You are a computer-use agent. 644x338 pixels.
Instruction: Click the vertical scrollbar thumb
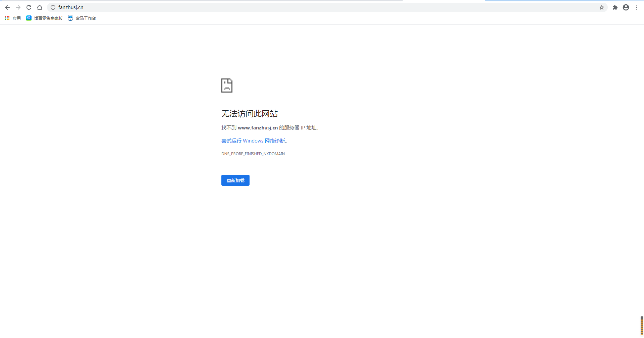coord(642,325)
